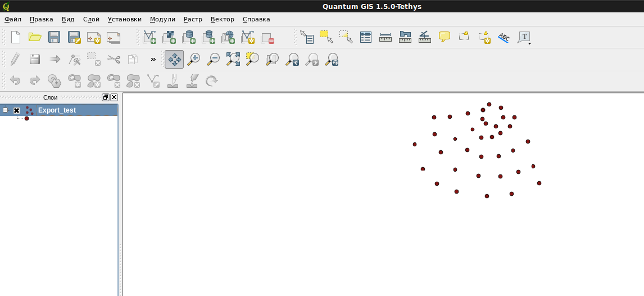Save project as using floppy-with-pencil icon
This screenshot has width=644, height=296.
74,37
